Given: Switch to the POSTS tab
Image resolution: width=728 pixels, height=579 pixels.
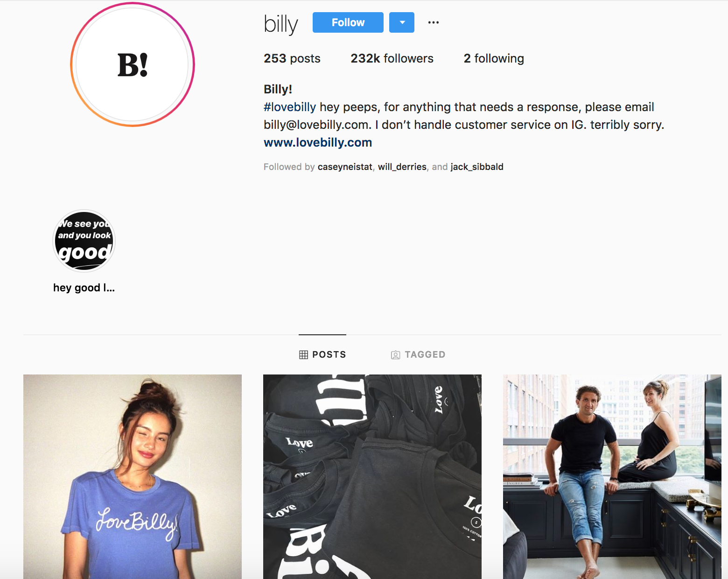Looking at the screenshot, I should [x=322, y=354].
